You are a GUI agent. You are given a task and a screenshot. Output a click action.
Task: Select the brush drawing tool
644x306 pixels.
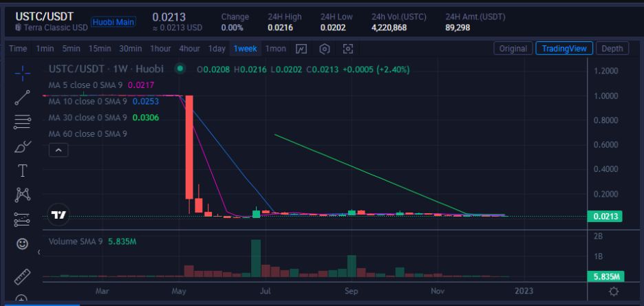(x=22, y=146)
